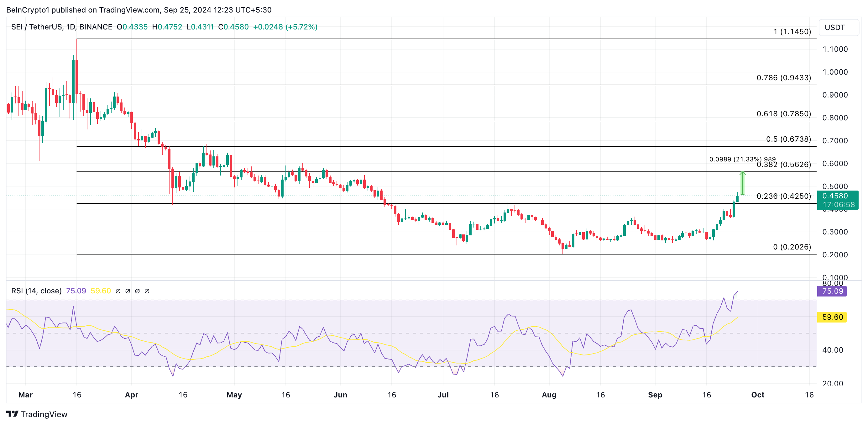Click the 0 (0.2026) Fibonacci level label
The height and width of the screenshot is (425, 868).
(792, 247)
